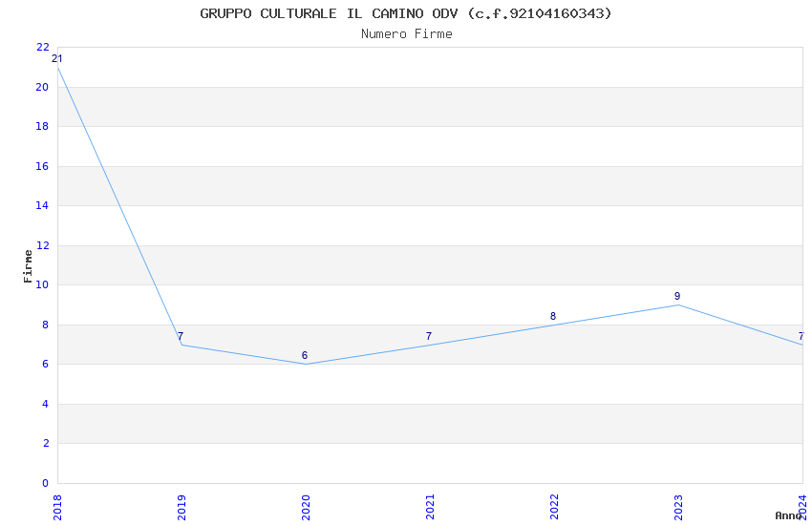
Task: Click the data label 8 at 2022
Action: click(x=553, y=316)
